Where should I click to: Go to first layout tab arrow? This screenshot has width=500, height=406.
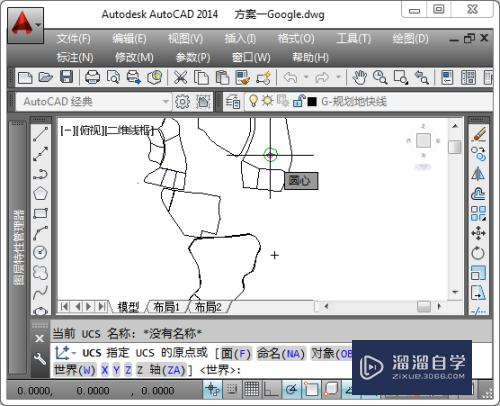coord(64,306)
